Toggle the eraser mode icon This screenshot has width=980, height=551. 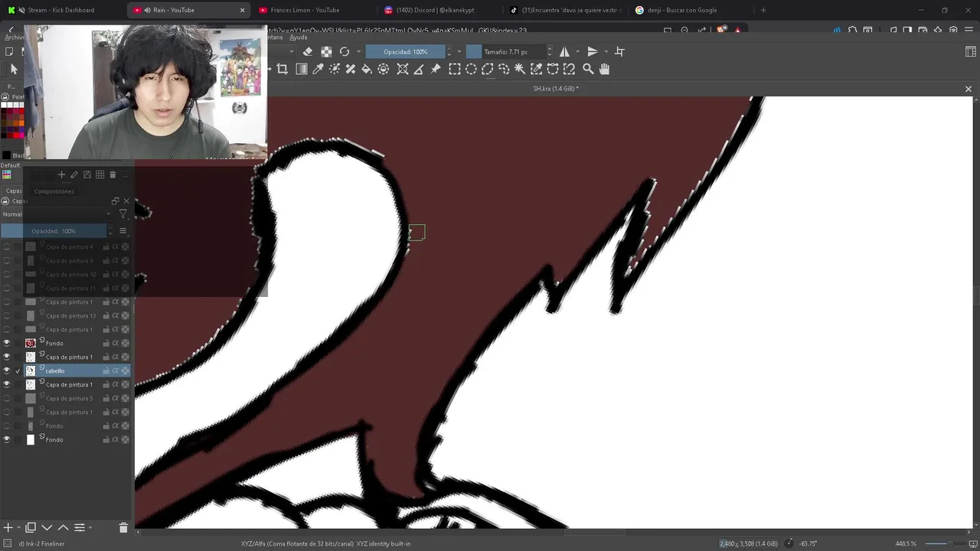click(308, 51)
